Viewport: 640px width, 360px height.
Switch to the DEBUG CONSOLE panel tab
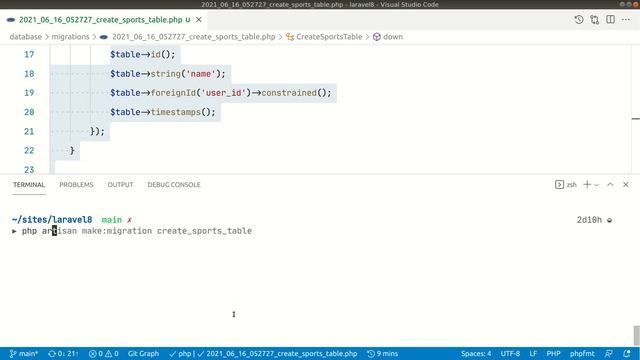coord(174,184)
